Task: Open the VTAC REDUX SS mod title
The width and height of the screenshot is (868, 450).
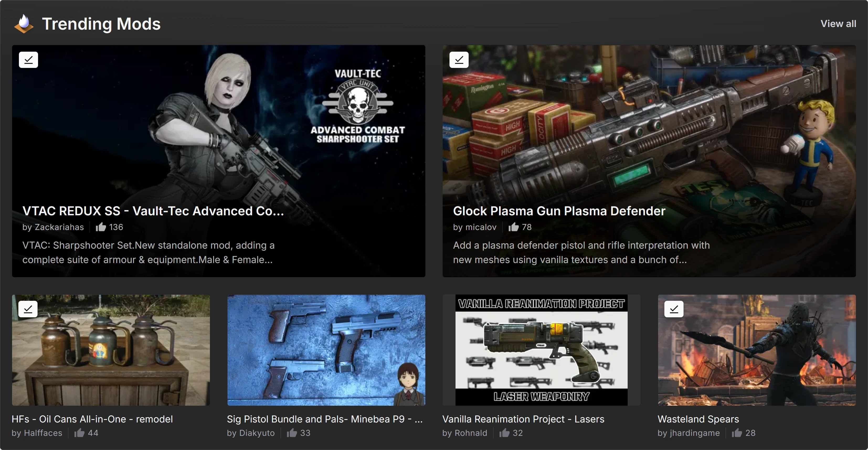Action: click(x=153, y=211)
